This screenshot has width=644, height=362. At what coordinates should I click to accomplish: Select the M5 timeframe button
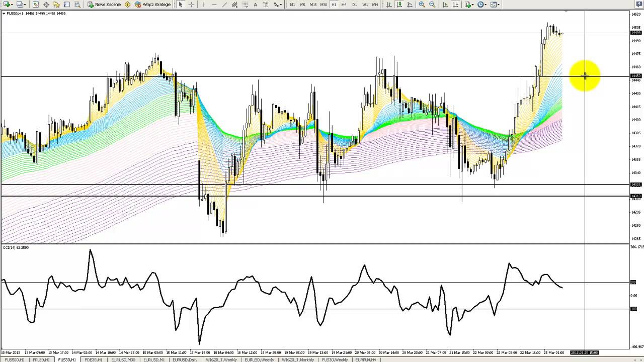(302, 5)
